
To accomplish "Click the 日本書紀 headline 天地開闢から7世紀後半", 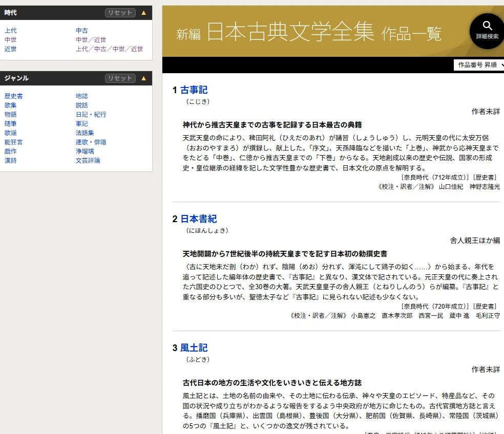I will 285,254.
